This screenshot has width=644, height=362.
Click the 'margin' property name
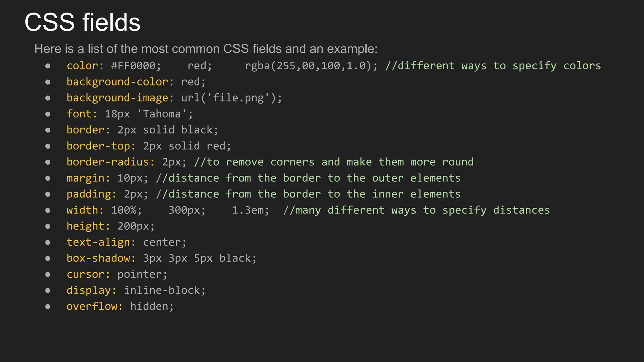point(86,178)
